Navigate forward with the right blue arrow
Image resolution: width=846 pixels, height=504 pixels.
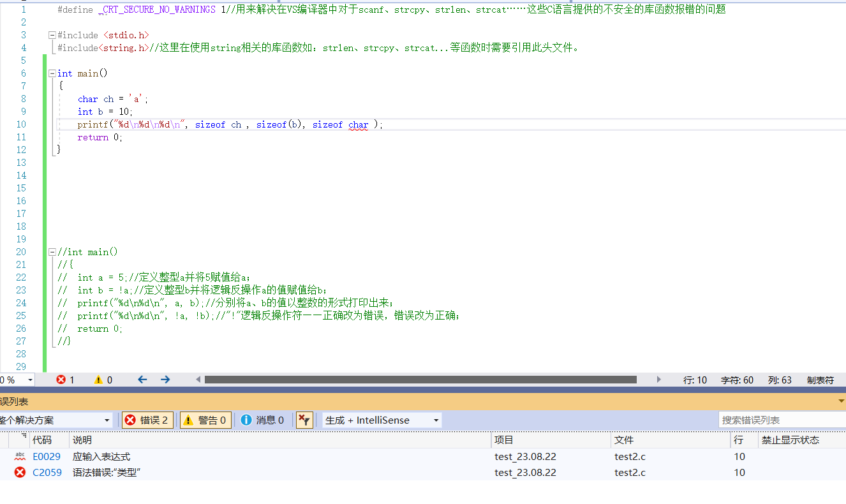[165, 380]
